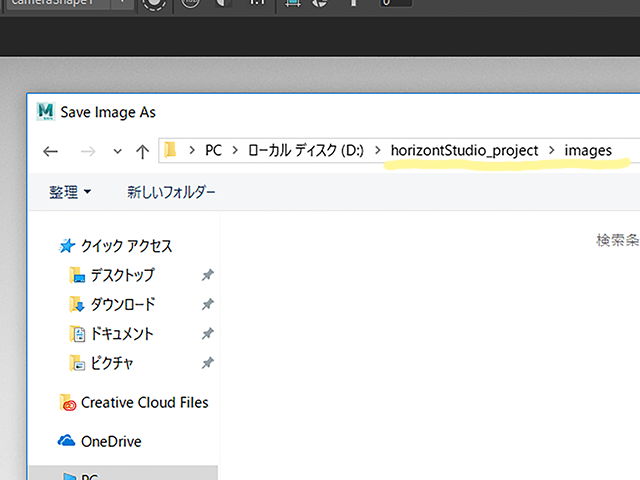Select horizontStudio_project in the breadcrumb
The image size is (640, 480).
(x=464, y=151)
